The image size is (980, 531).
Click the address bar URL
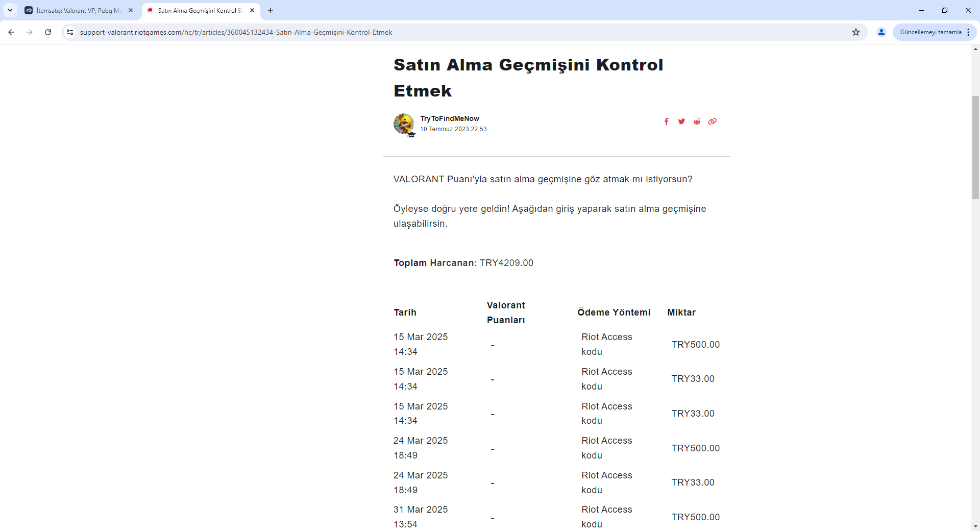[236, 32]
